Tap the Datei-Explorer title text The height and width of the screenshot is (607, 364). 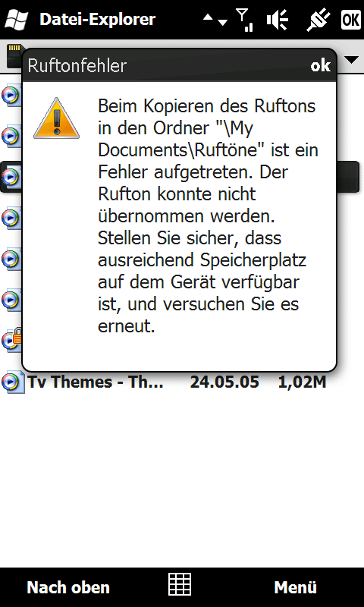click(98, 20)
